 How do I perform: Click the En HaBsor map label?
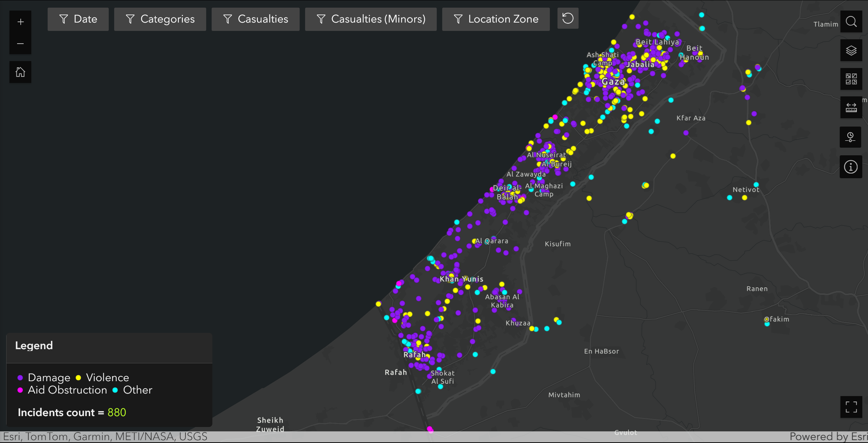click(601, 351)
